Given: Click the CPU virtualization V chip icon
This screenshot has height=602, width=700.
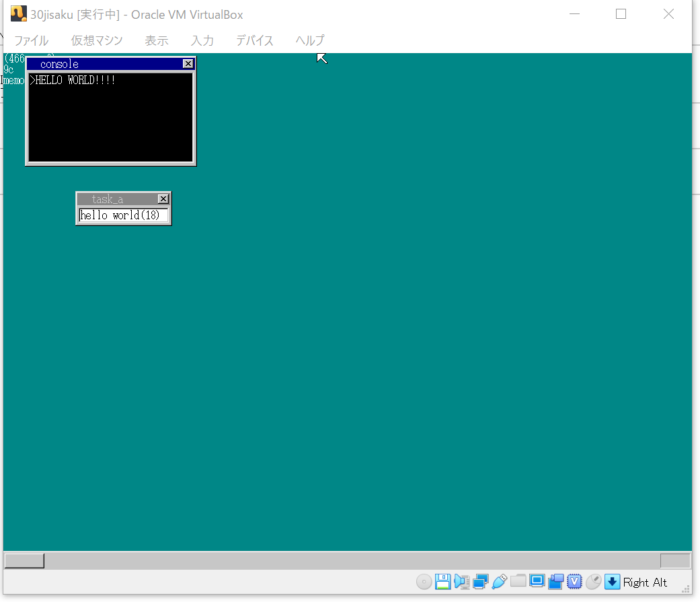Looking at the screenshot, I should tap(574, 582).
